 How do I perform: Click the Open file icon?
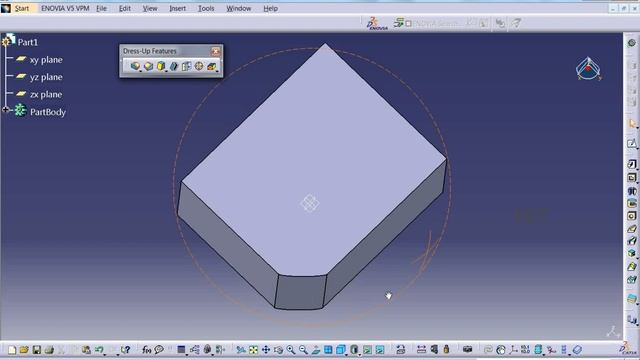24,350
